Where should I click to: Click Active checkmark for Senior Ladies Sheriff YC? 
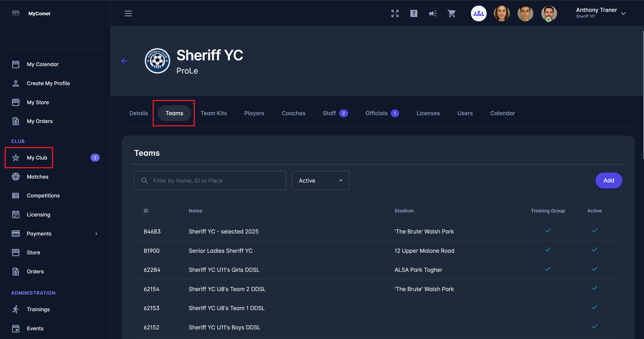pyautogui.click(x=594, y=250)
